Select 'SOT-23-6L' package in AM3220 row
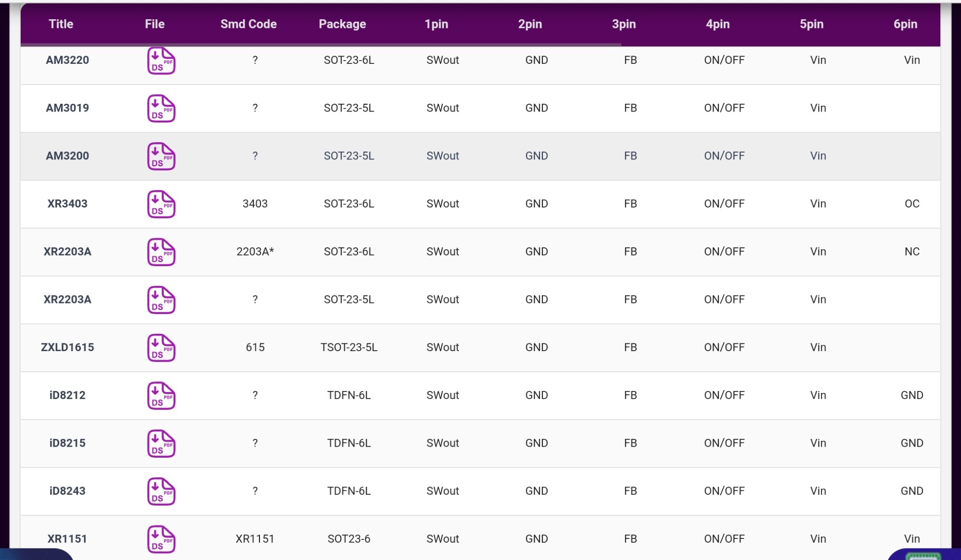 [349, 60]
